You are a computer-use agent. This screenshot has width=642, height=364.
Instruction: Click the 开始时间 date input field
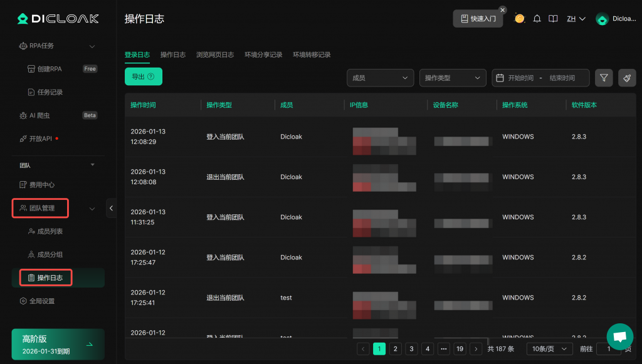520,78
